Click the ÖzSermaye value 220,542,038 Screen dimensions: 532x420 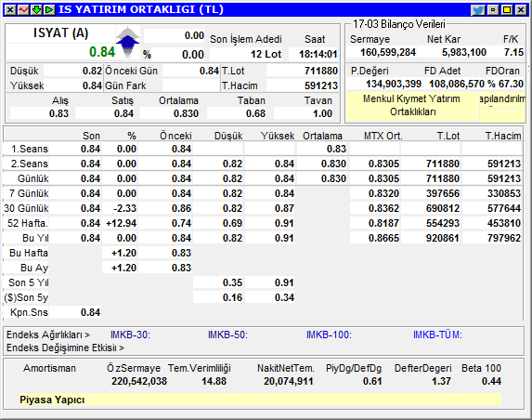pyautogui.click(x=139, y=382)
